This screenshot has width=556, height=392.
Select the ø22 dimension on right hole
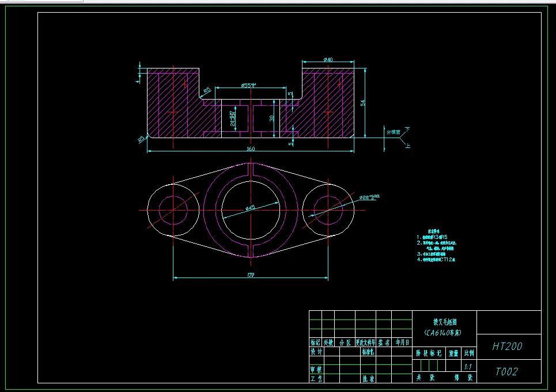[x=369, y=197]
